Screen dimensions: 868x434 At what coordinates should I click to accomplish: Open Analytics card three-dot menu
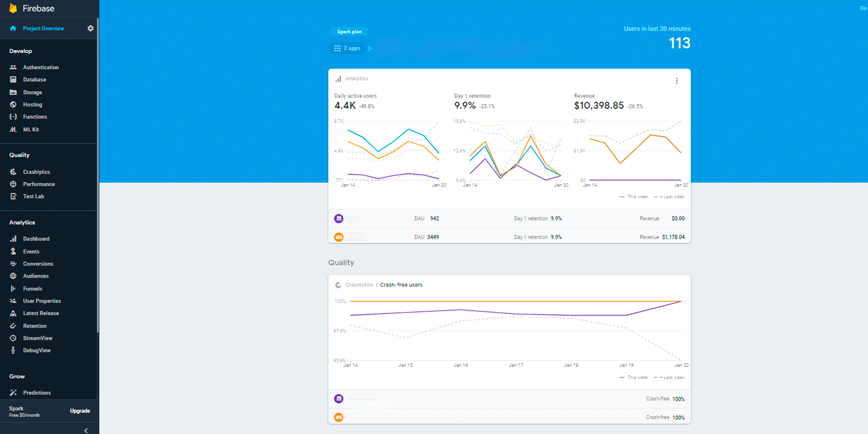click(x=677, y=81)
